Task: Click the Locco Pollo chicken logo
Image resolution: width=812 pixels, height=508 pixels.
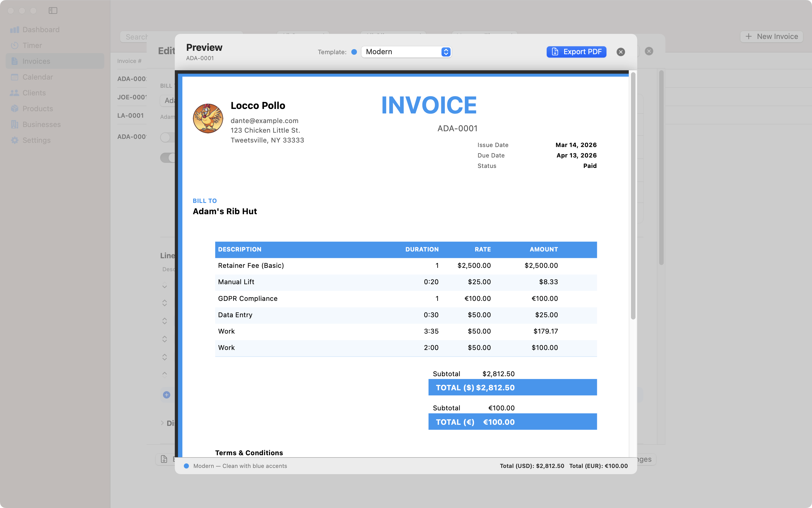Action: coord(208,118)
